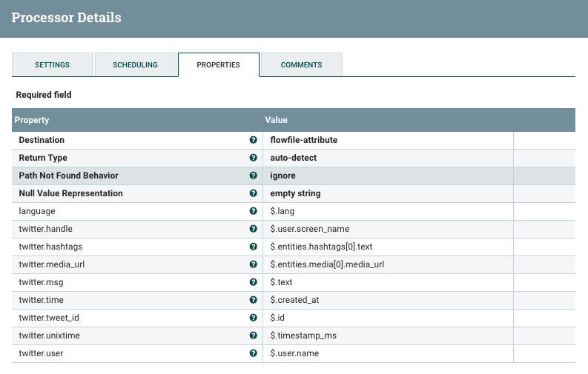Switch to the Settings tab
588x374 pixels.
[x=52, y=65]
